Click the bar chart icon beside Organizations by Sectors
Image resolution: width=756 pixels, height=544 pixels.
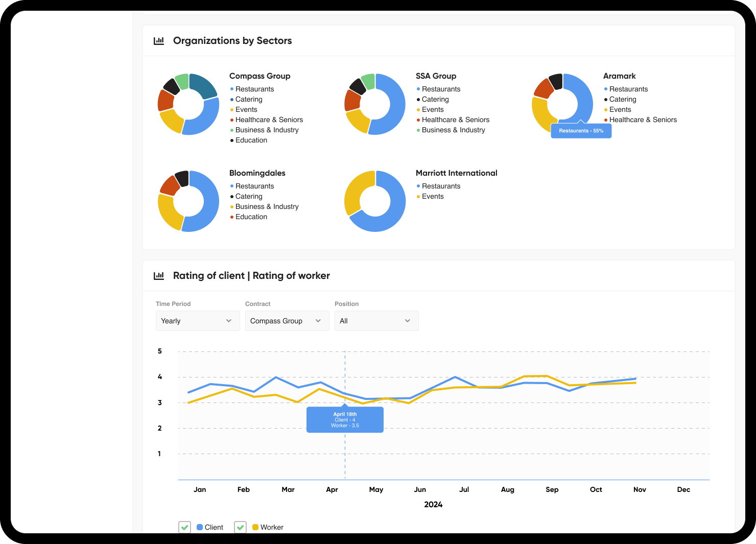point(159,41)
